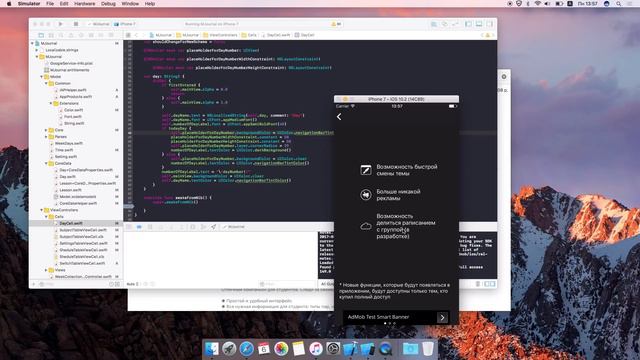Viewport: 640px width, 360px height.
Task: Expand the Parsers folder
Action: click(46, 137)
